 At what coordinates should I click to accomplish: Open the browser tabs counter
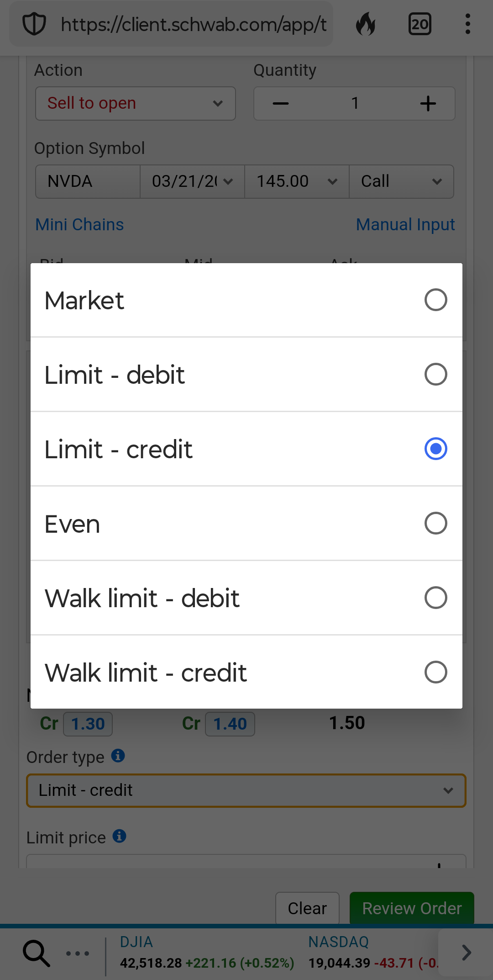420,24
